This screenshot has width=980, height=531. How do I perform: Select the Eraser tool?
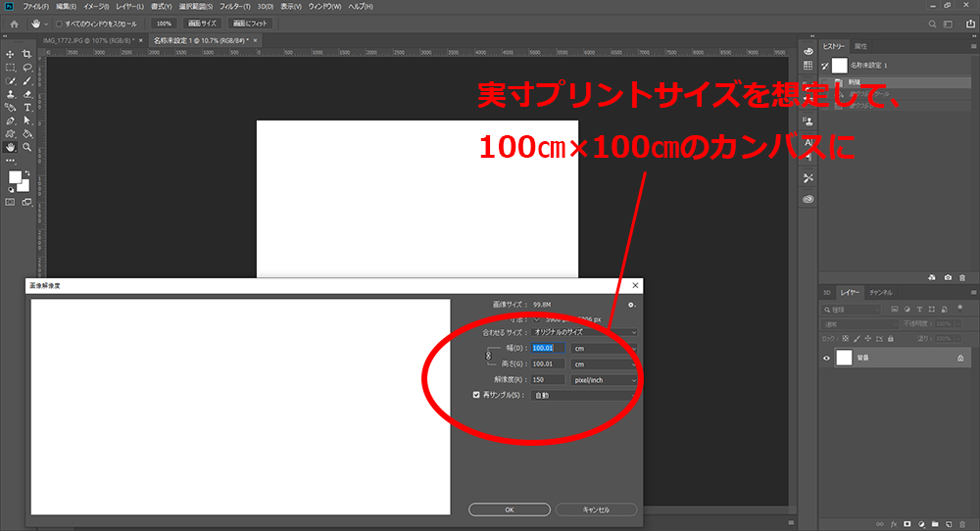(26, 94)
